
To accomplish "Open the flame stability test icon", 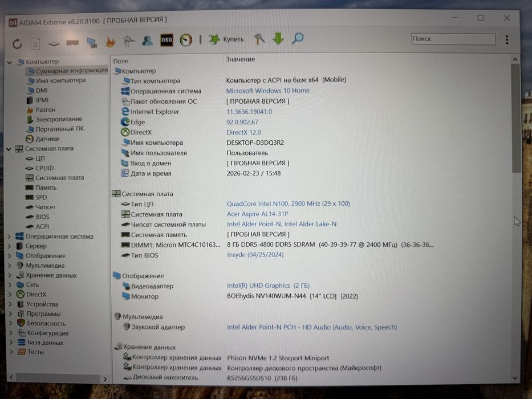I will (x=110, y=42).
